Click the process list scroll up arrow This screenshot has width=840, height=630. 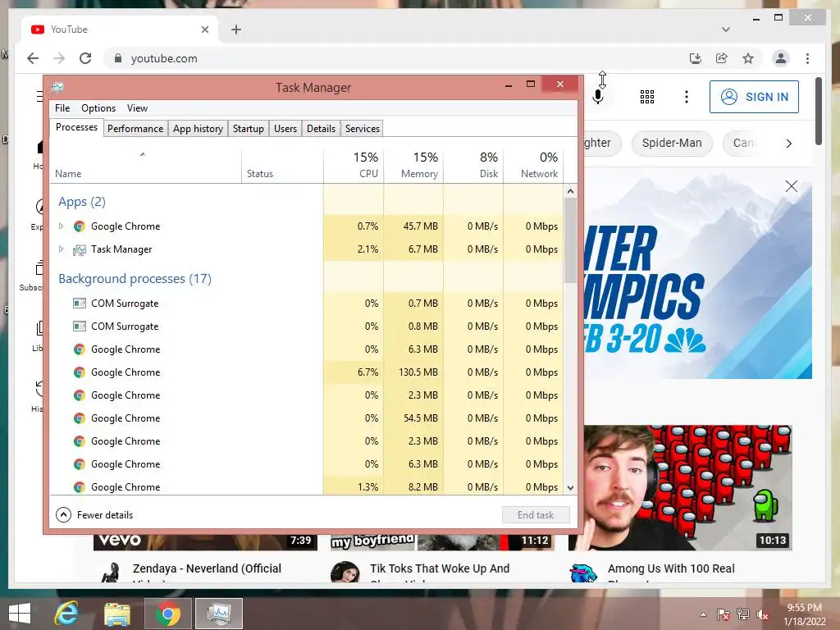(x=571, y=191)
